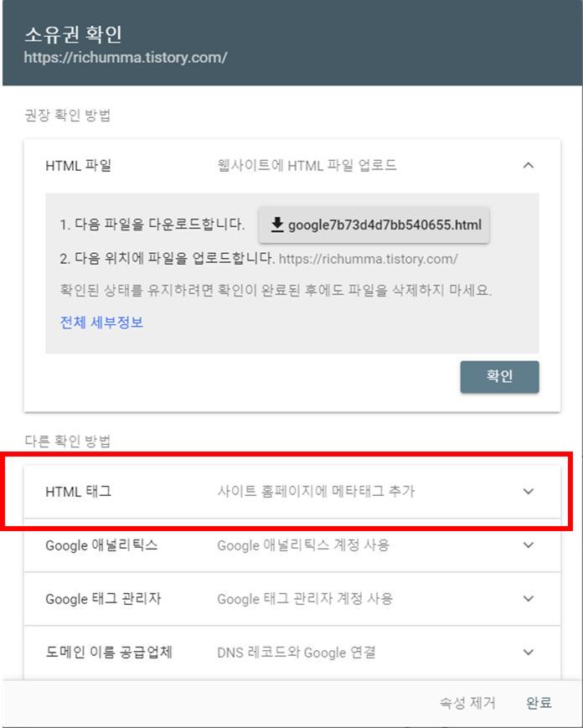Click the Google 태그 관리자 계정 사용 description

(x=305, y=598)
